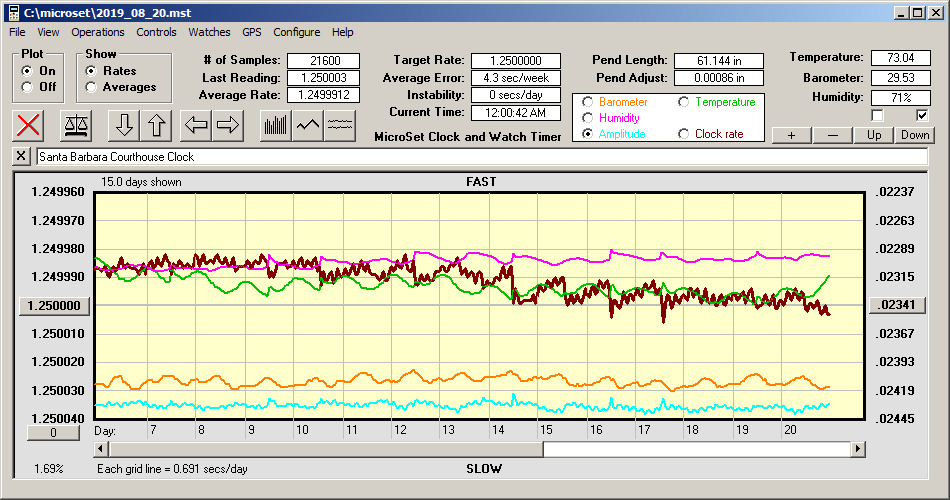Click the 0 button below left axis
Image resolution: width=950 pixels, height=500 pixels.
(53, 433)
